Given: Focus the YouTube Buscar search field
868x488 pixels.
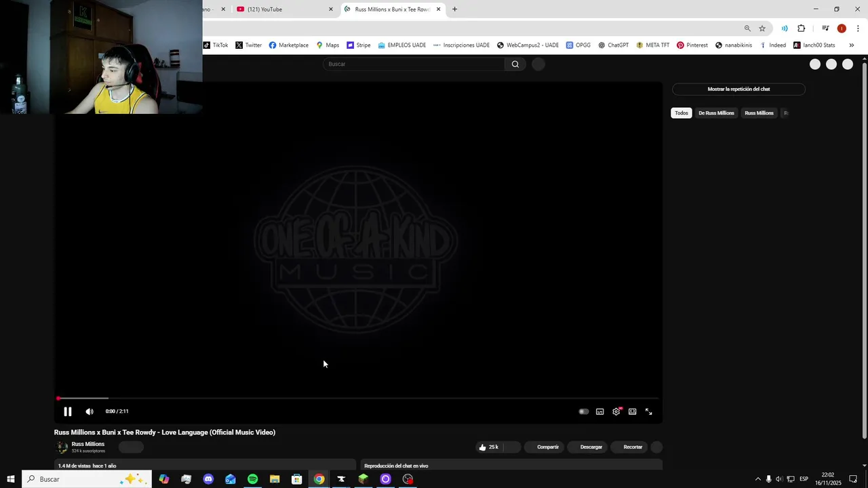Looking at the screenshot, I should 414,64.
